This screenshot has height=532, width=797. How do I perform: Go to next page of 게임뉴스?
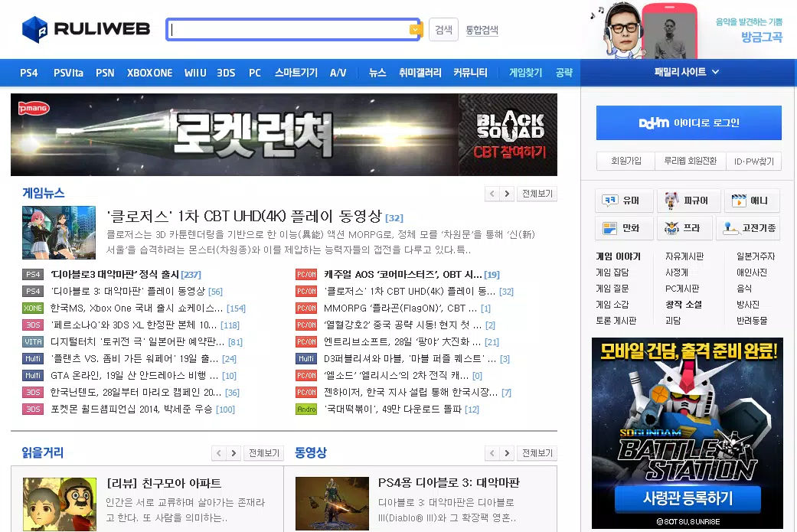click(x=506, y=194)
